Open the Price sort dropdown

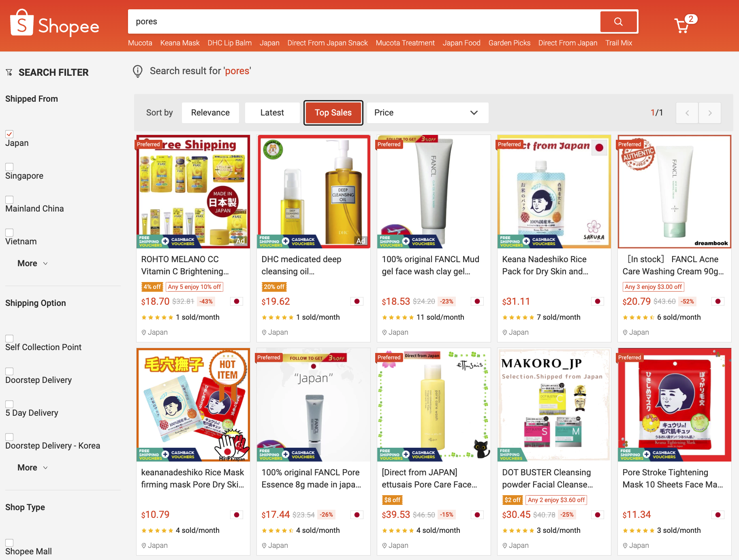428,113
